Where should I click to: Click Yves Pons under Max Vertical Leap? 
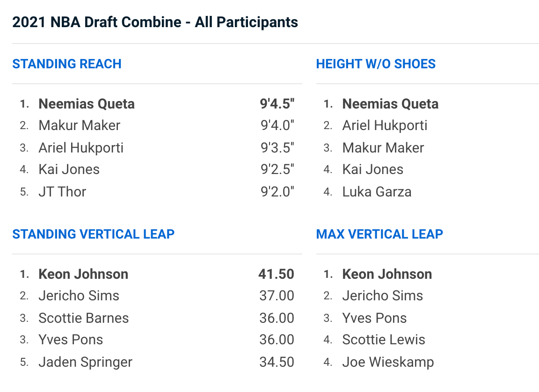pos(374,318)
